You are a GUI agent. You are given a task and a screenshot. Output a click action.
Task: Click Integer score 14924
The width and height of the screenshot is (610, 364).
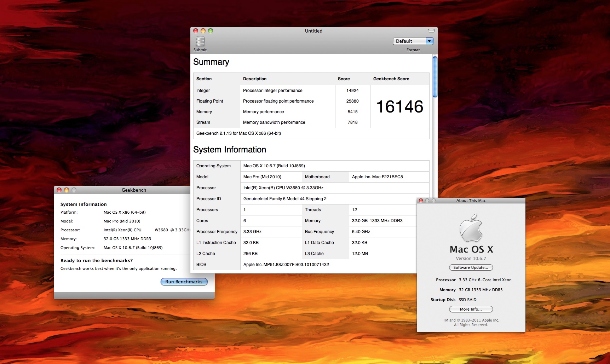click(352, 91)
